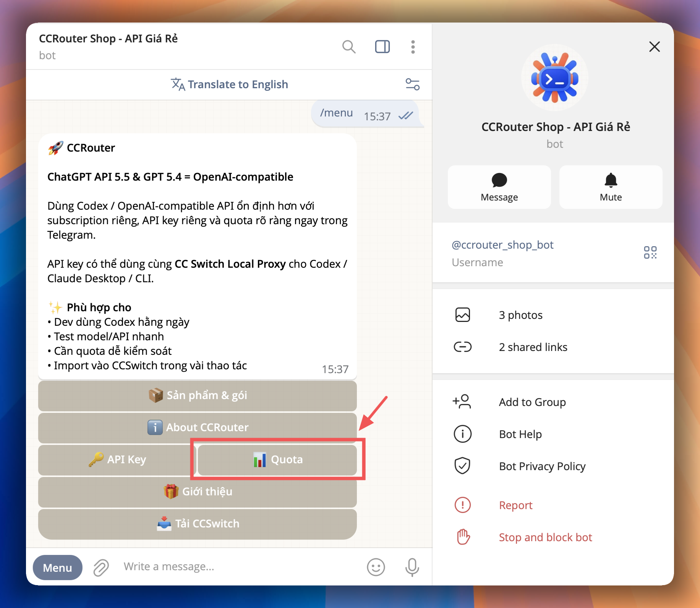Open Bot Help
This screenshot has height=608, width=700.
[553, 434]
